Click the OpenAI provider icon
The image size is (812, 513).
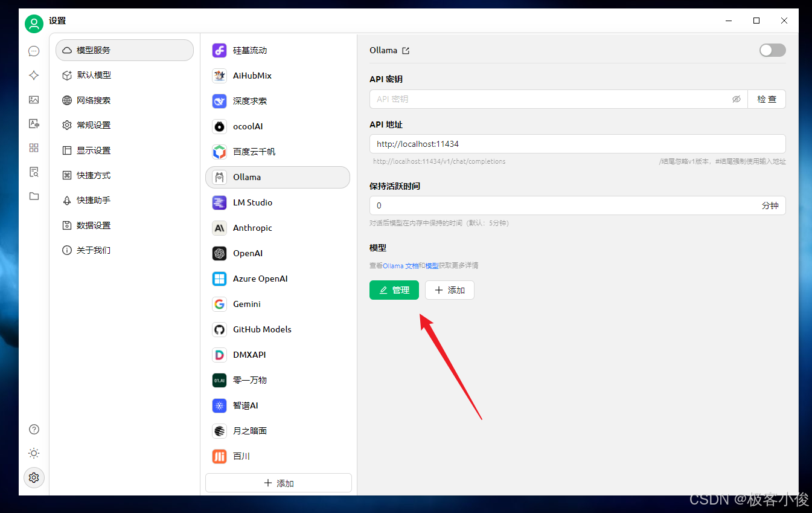point(220,254)
